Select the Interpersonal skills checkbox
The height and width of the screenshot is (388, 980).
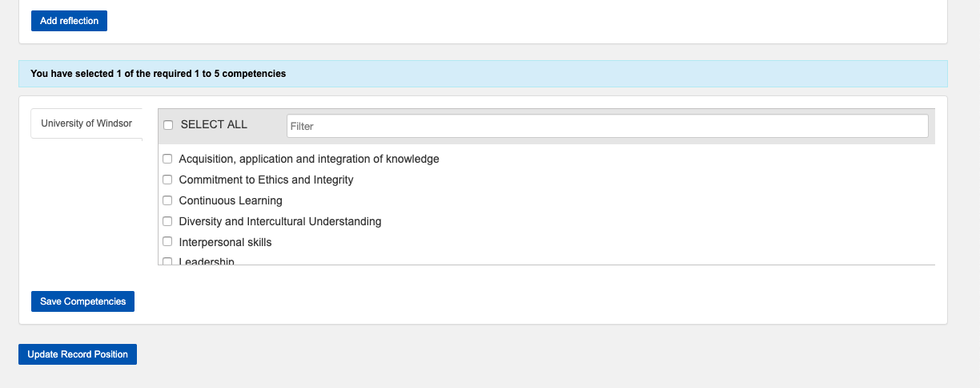tap(168, 242)
